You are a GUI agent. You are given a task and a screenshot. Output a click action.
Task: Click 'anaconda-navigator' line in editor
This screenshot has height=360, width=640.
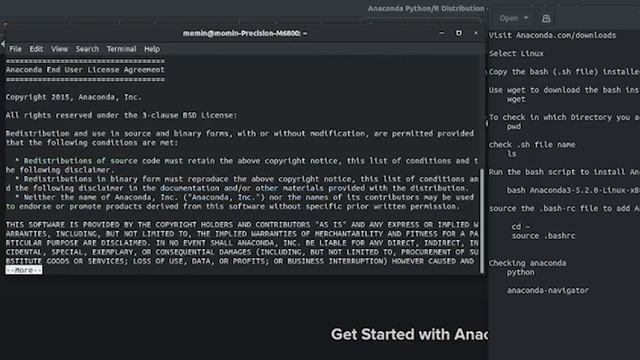[548, 291]
